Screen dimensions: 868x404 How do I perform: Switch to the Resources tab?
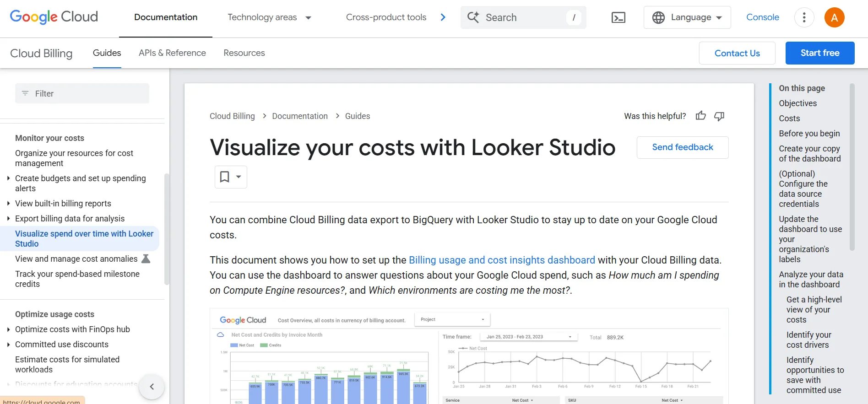pyautogui.click(x=244, y=53)
